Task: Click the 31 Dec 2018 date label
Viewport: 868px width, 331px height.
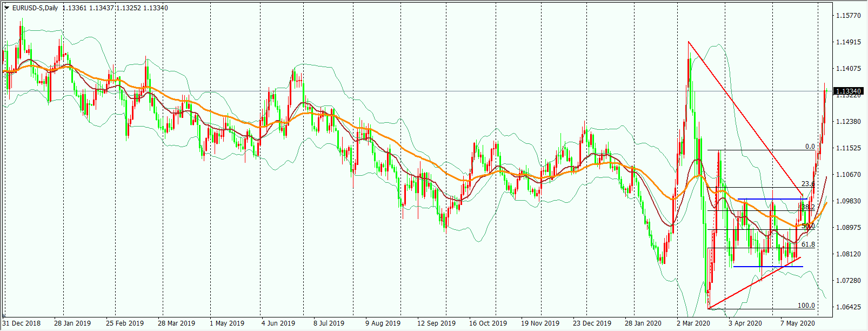Action: pos(22,323)
